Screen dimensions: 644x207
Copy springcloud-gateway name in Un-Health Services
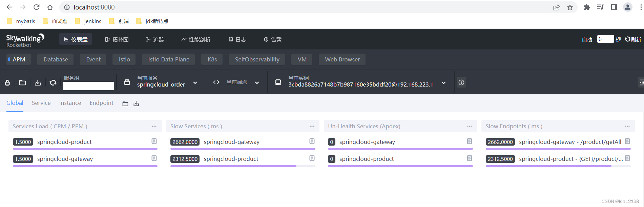click(x=470, y=141)
